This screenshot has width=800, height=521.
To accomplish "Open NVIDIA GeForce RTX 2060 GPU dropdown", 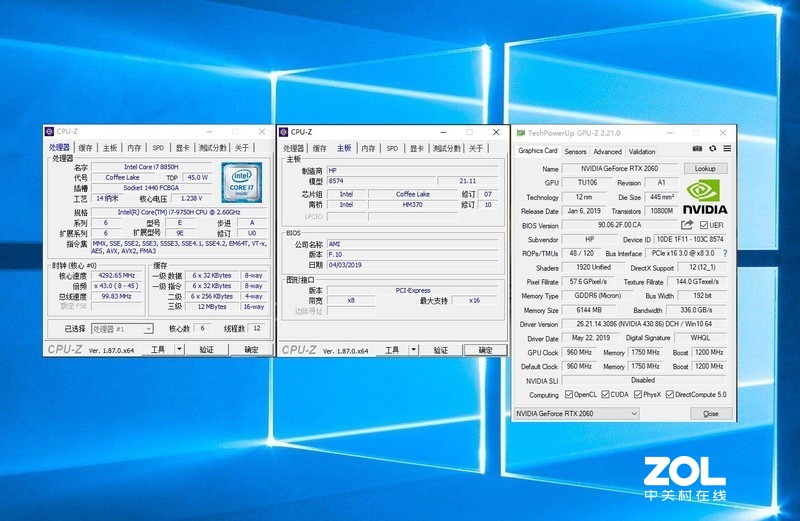I will [577, 413].
